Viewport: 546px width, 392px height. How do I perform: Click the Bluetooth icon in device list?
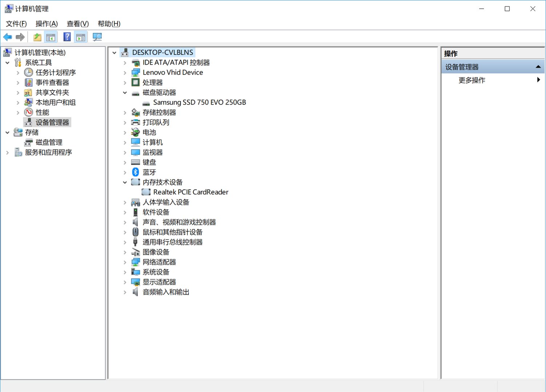click(x=136, y=172)
